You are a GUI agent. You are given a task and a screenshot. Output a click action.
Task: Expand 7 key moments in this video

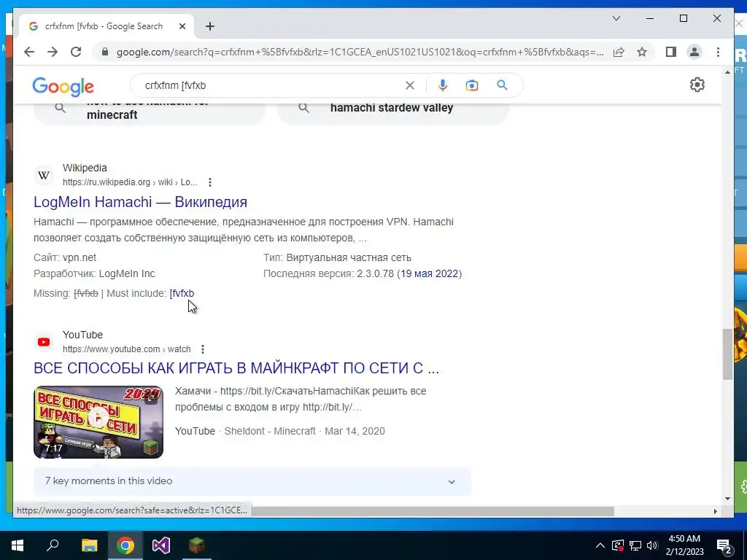coord(252,481)
